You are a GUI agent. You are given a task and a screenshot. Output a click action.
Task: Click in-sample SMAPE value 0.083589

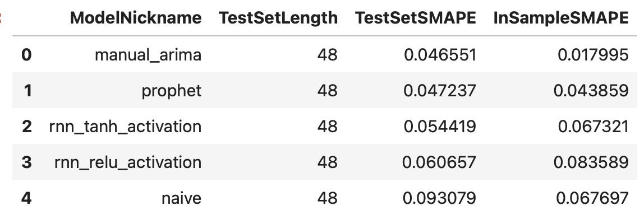591,162
